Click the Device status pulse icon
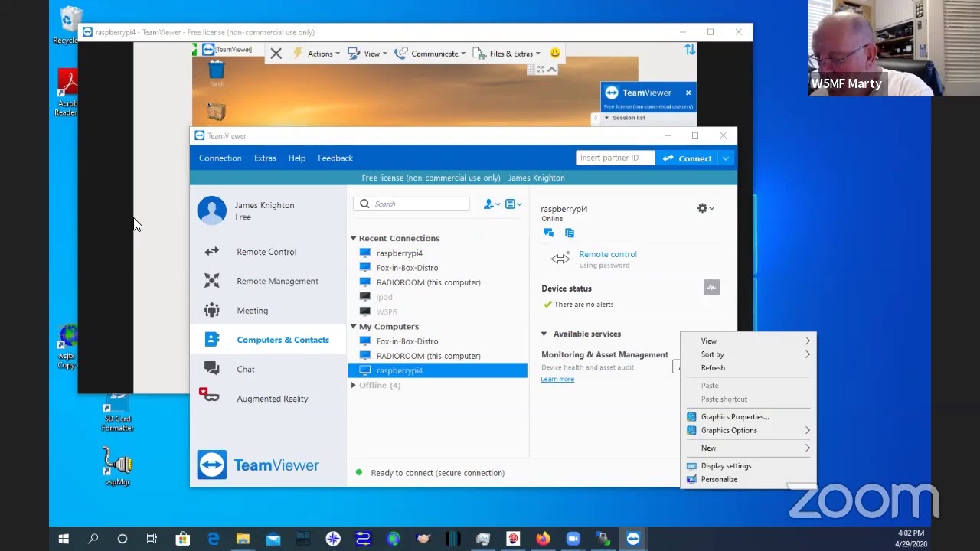Viewport: 980px width, 551px height. (711, 288)
